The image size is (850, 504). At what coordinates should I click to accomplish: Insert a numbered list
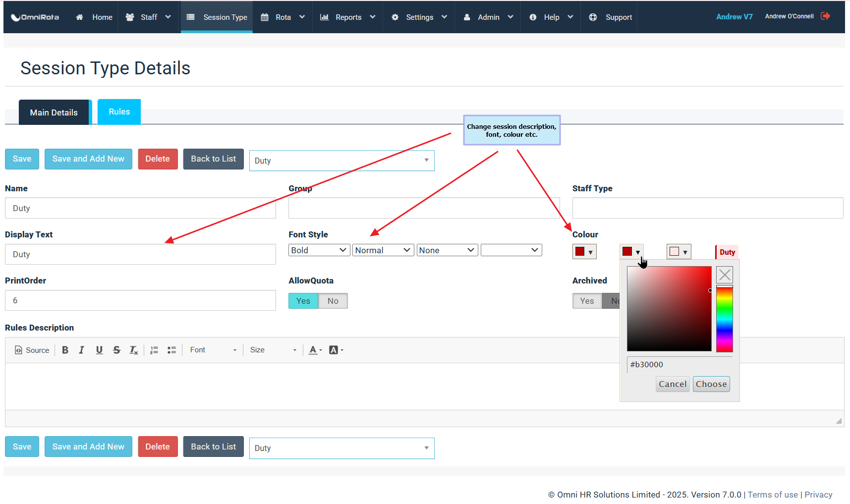pyautogui.click(x=154, y=350)
